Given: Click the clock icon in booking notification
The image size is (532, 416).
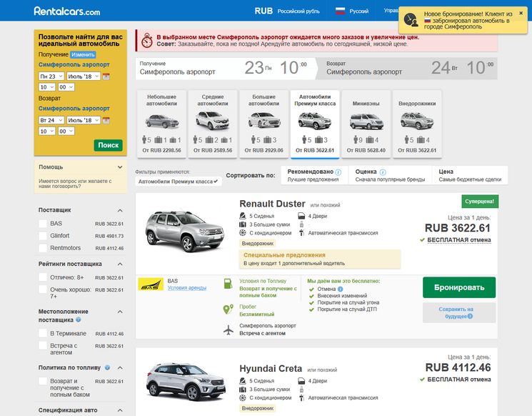Looking at the screenshot, I should coord(411,20).
